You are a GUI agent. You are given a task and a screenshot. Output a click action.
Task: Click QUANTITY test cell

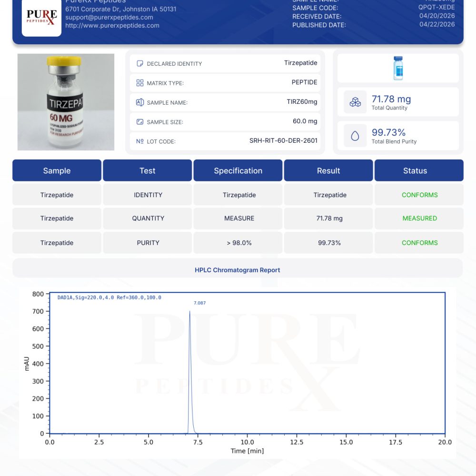147,218
